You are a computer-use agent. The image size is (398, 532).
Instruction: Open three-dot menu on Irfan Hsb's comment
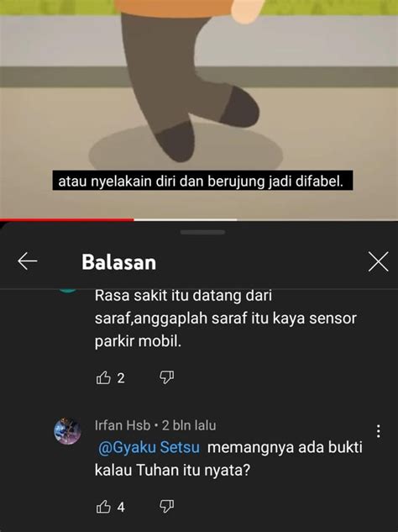click(x=379, y=431)
